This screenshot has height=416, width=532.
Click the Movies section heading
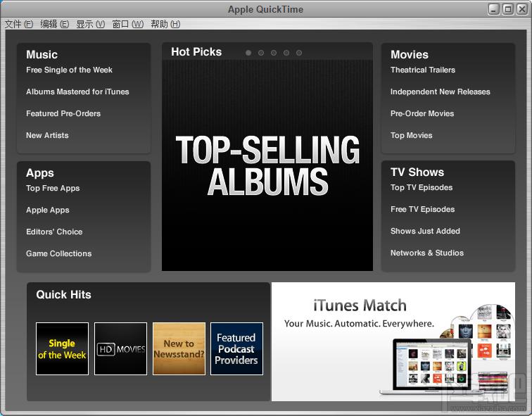409,55
